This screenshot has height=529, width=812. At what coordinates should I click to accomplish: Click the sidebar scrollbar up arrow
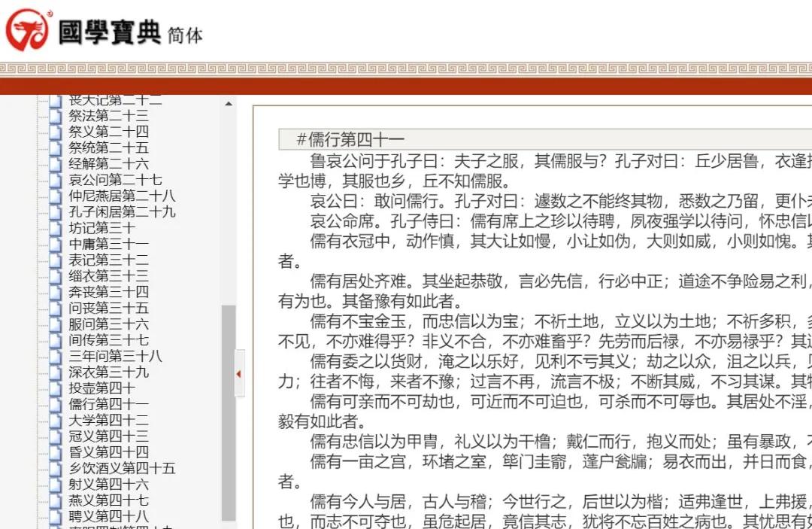pyautogui.click(x=228, y=103)
